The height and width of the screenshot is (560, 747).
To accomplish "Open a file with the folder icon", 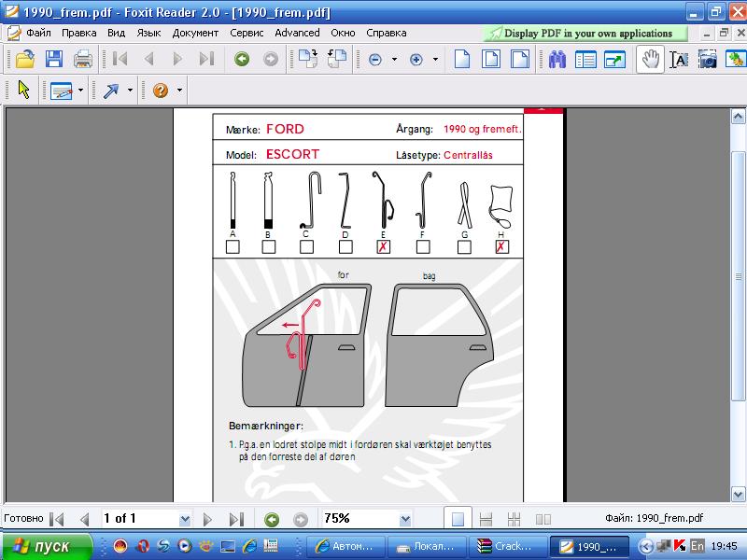I will click(25, 60).
